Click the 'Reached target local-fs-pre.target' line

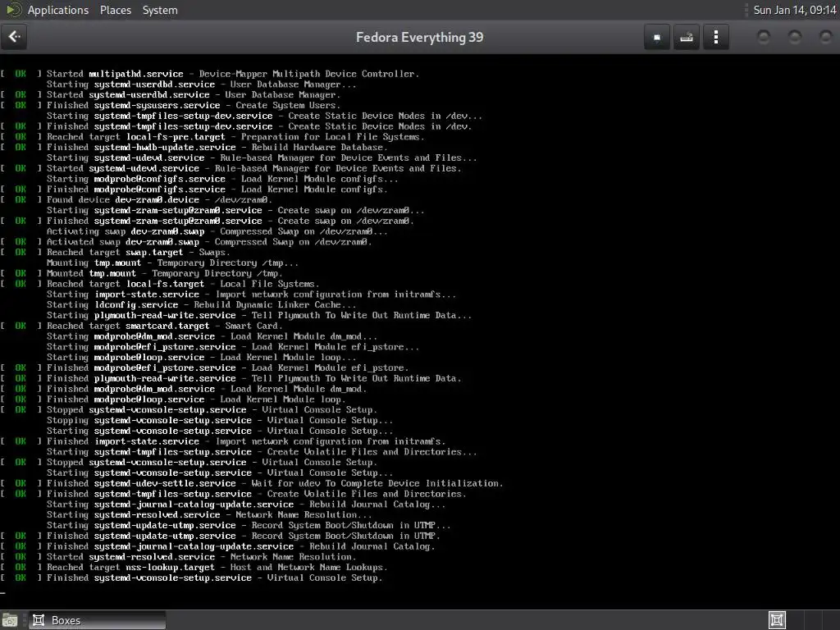(x=212, y=137)
